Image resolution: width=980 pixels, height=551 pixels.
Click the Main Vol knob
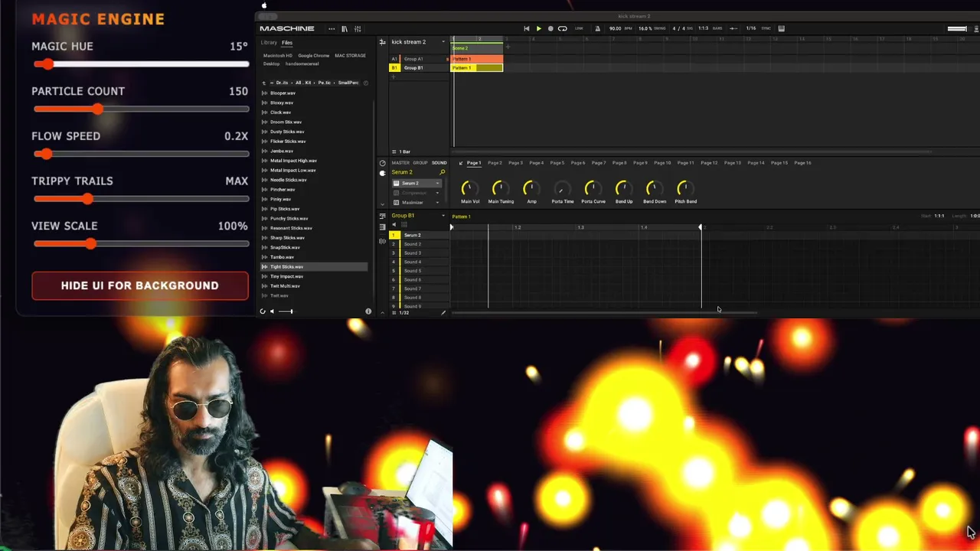coord(469,188)
